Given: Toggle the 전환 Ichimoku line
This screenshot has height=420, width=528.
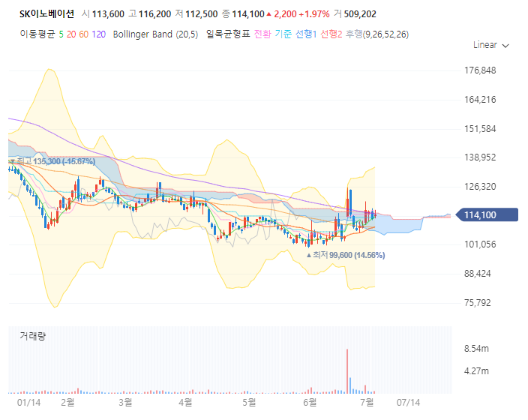Looking at the screenshot, I should coord(262,34).
